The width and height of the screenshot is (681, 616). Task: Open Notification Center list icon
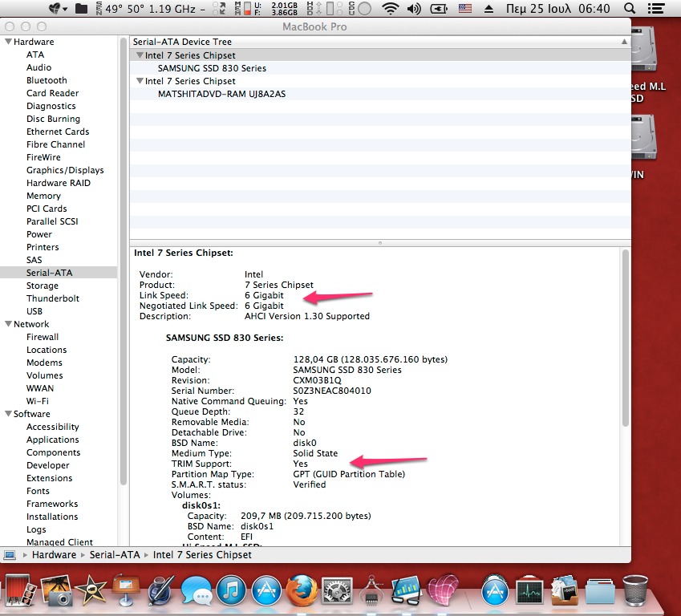656,8
